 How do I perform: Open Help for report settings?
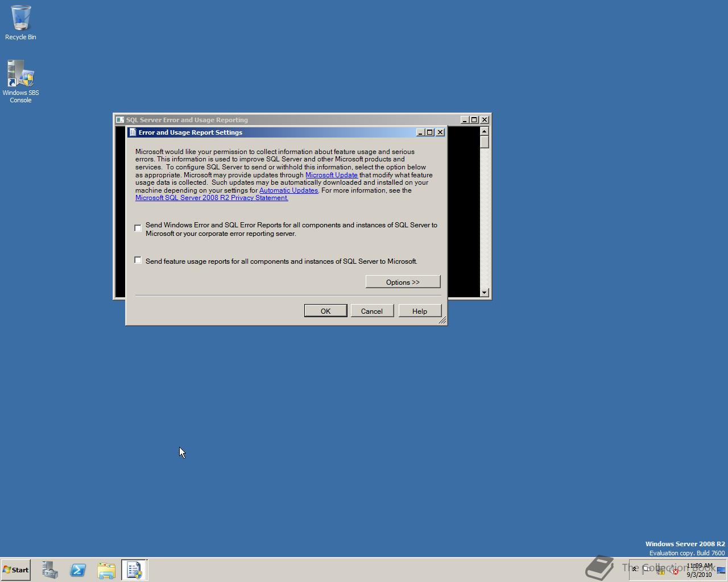tap(420, 311)
